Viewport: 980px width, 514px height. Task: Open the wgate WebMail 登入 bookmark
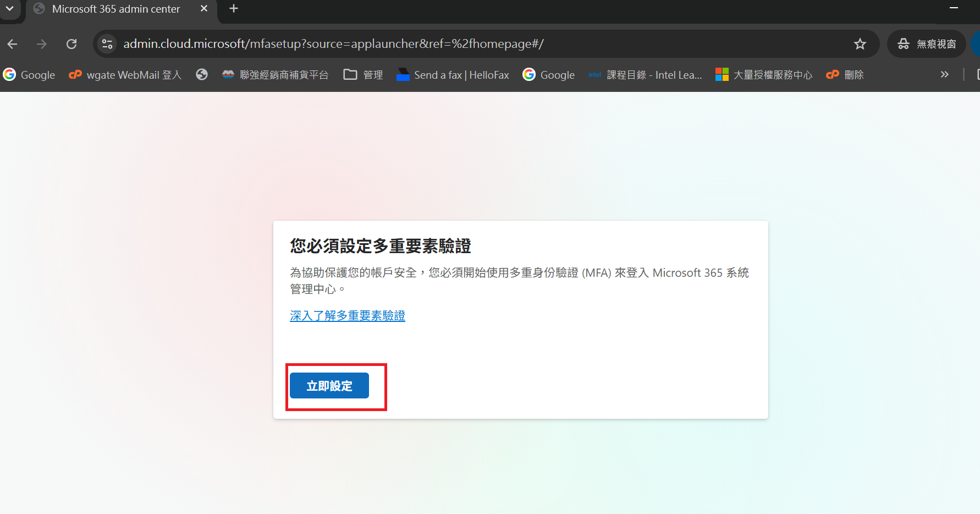pyautogui.click(x=125, y=74)
